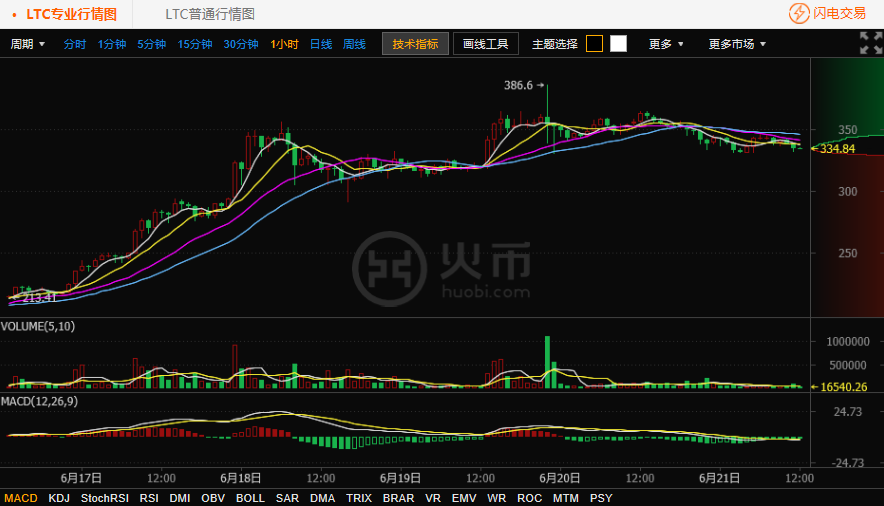This screenshot has height=506, width=884.
Task: Select the white theme swatch
Action: 618,44
